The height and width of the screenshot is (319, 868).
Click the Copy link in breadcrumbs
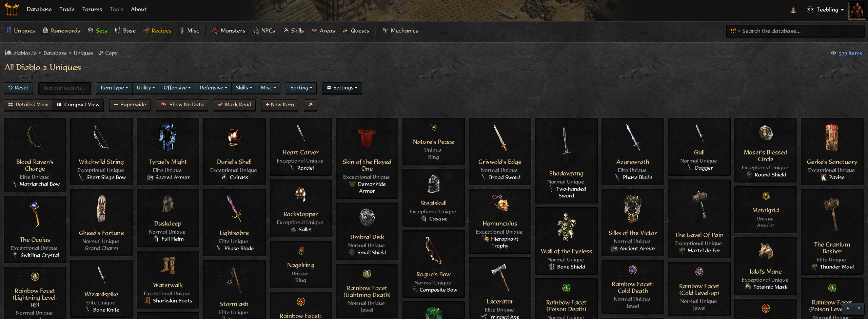pyautogui.click(x=108, y=53)
